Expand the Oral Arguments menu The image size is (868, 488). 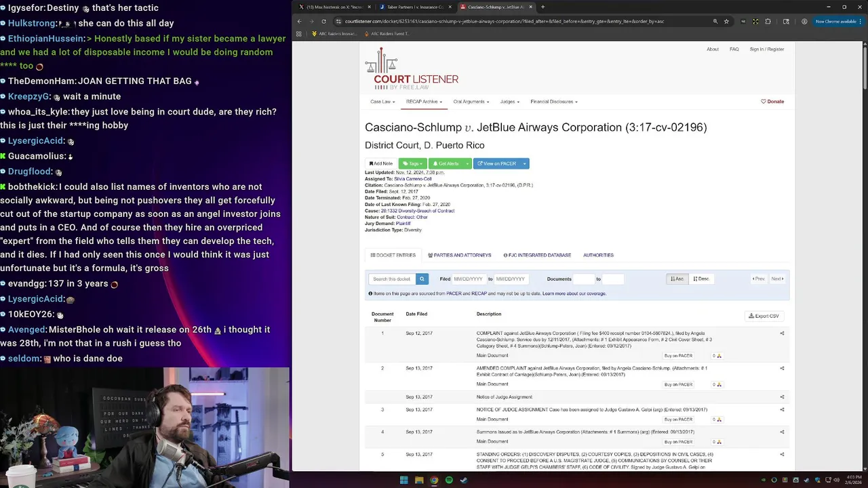pyautogui.click(x=471, y=102)
